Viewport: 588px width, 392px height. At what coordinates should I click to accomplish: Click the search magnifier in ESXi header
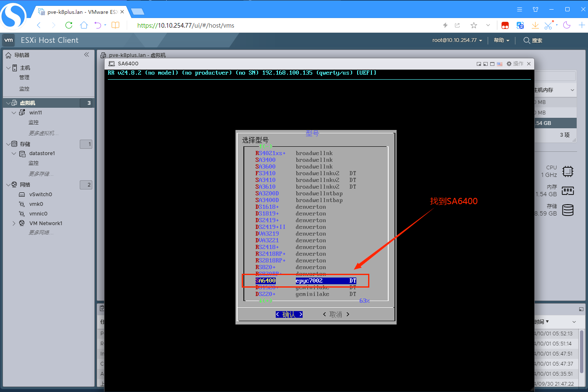pyautogui.click(x=527, y=40)
